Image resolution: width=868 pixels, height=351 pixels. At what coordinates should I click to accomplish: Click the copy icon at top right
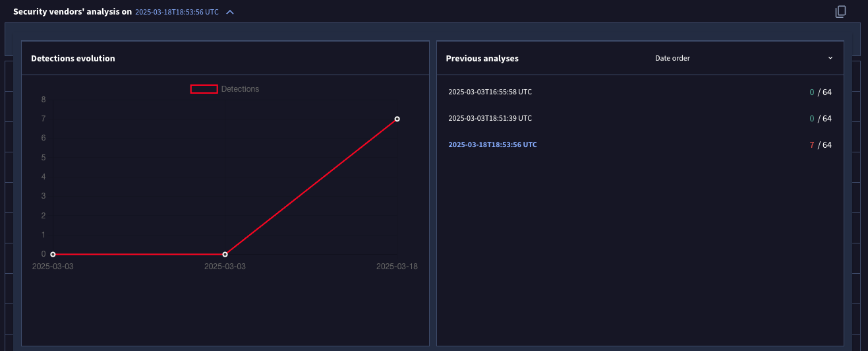(x=840, y=11)
